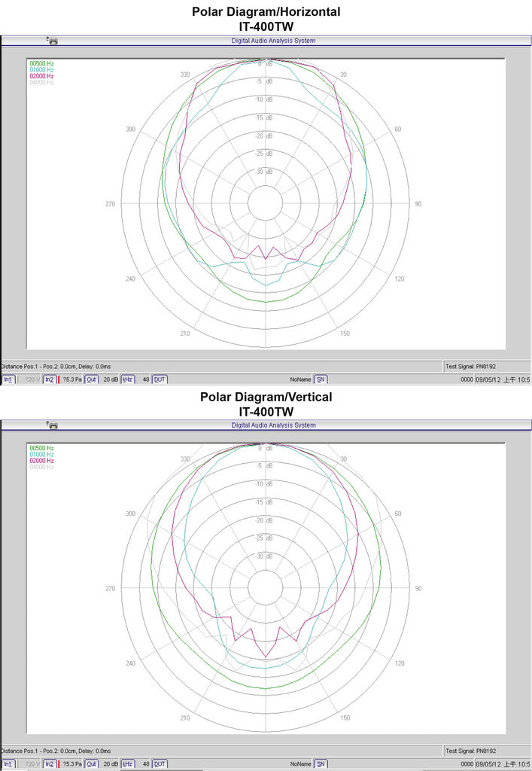Image resolution: width=532 pixels, height=771 pixels.
Task: Click the printer icon in the bottom window
Action: (53, 425)
